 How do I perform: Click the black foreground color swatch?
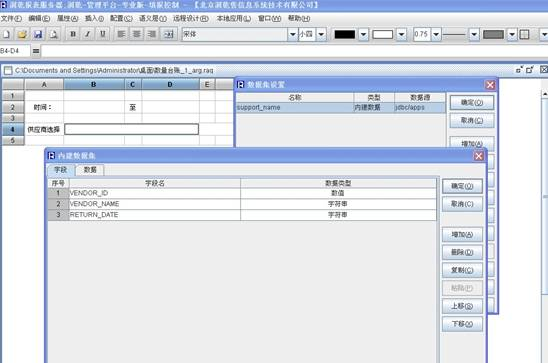345,34
